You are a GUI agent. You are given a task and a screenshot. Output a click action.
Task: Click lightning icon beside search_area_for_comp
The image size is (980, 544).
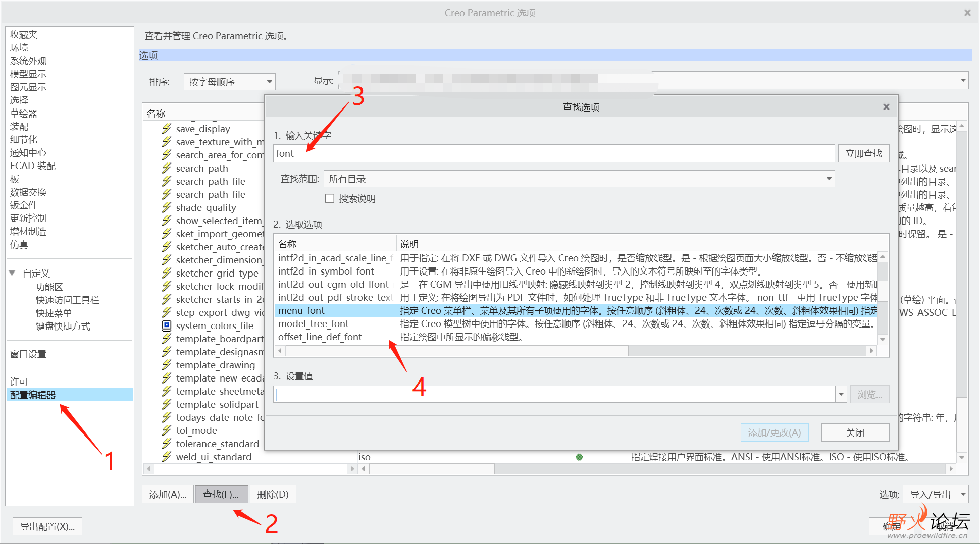coord(167,155)
